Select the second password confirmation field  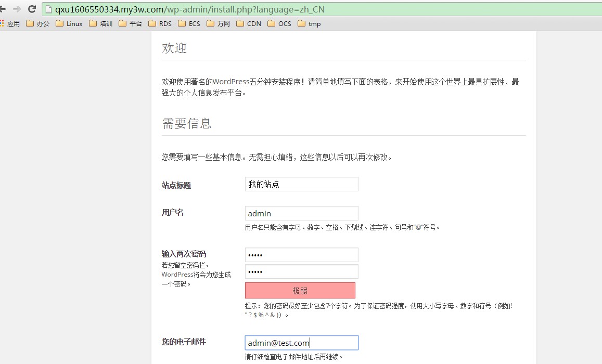301,271
